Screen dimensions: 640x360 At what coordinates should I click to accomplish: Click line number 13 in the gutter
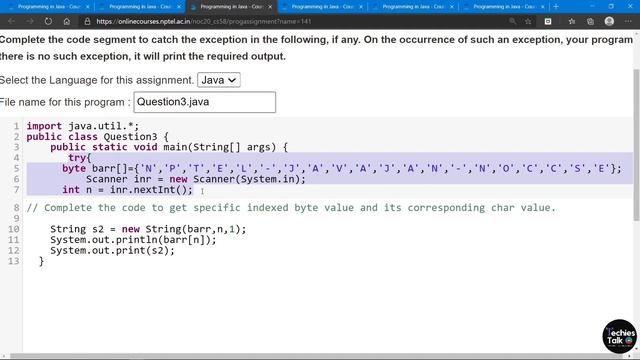click(13, 261)
